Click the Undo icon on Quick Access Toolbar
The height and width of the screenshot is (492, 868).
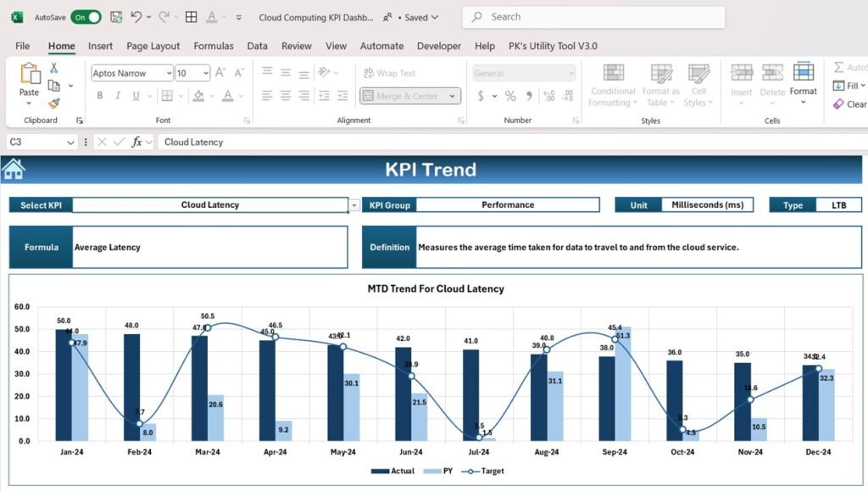click(x=136, y=16)
